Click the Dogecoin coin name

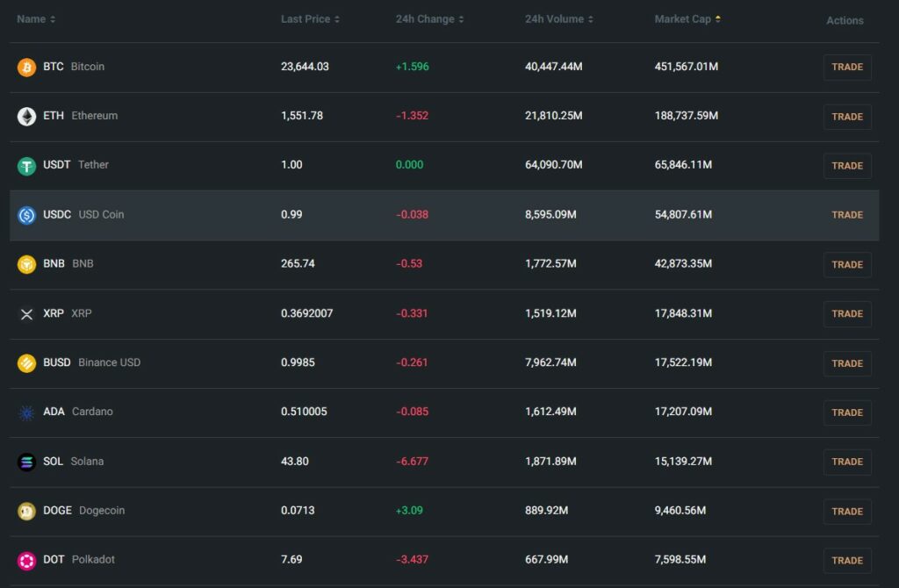102,511
